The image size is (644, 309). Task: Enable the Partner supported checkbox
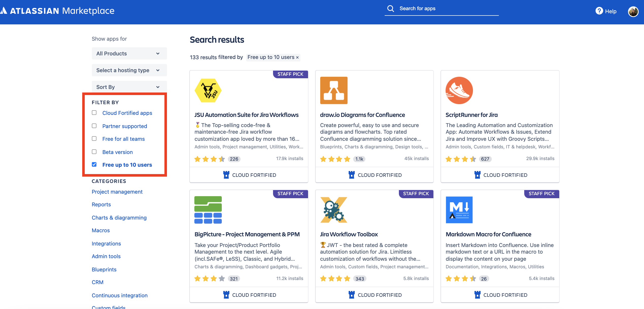click(94, 126)
